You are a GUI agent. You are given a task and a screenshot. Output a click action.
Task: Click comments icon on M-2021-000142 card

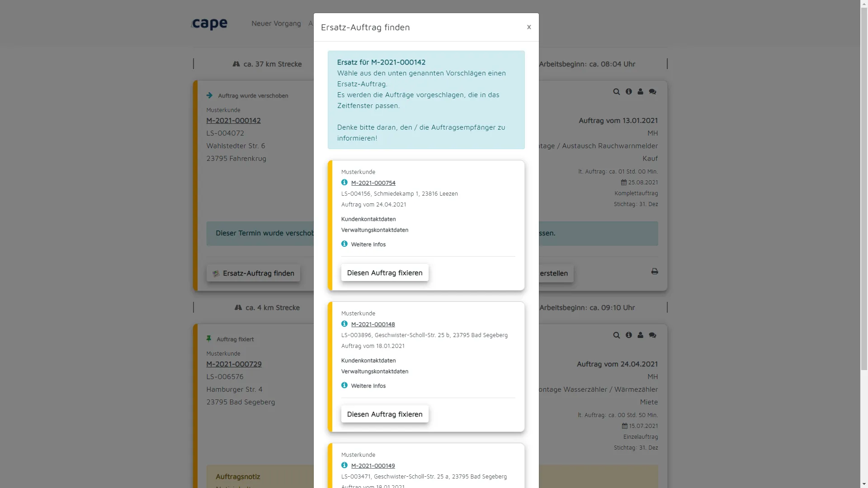click(653, 92)
